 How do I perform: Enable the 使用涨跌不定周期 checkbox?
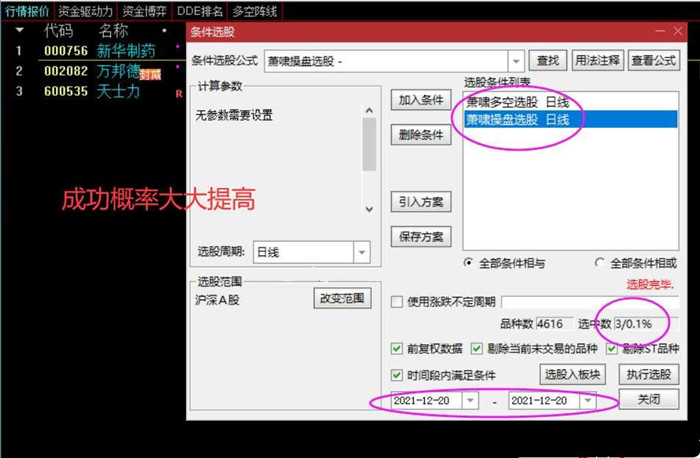click(x=397, y=302)
